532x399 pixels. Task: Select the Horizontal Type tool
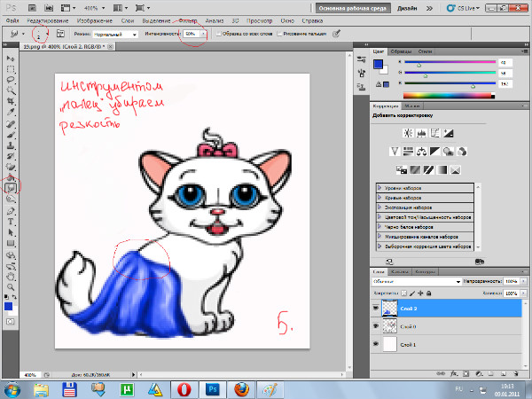coord(11,222)
